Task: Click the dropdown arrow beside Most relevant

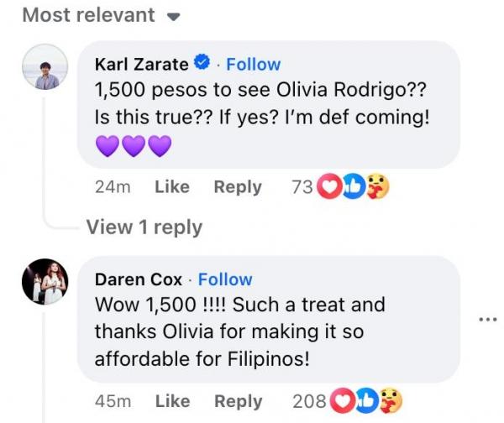Action: click(174, 17)
